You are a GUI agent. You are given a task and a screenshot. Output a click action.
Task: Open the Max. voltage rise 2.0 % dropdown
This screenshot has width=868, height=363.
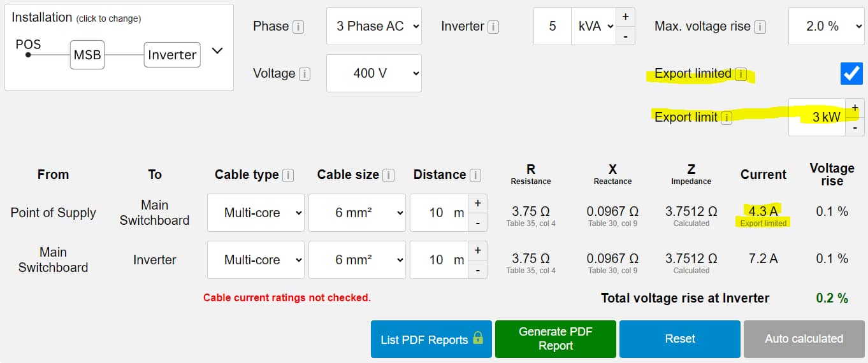point(827,26)
